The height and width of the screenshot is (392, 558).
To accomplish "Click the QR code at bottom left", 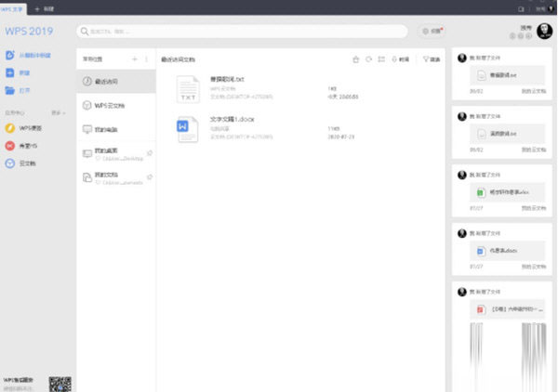I will click(60, 382).
